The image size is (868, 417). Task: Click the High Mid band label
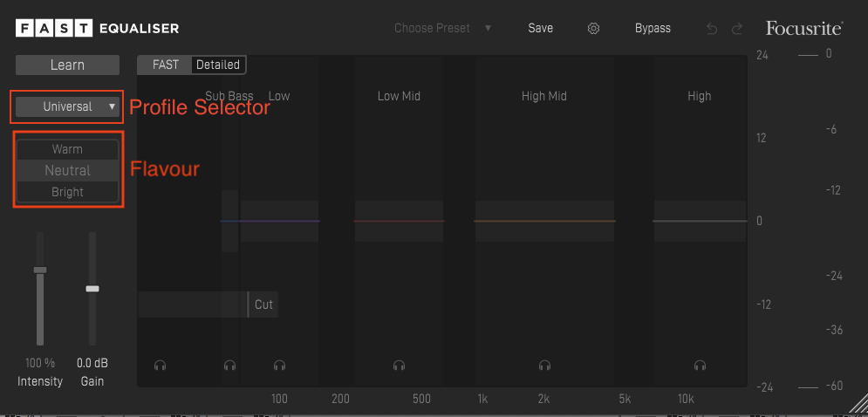(x=544, y=96)
